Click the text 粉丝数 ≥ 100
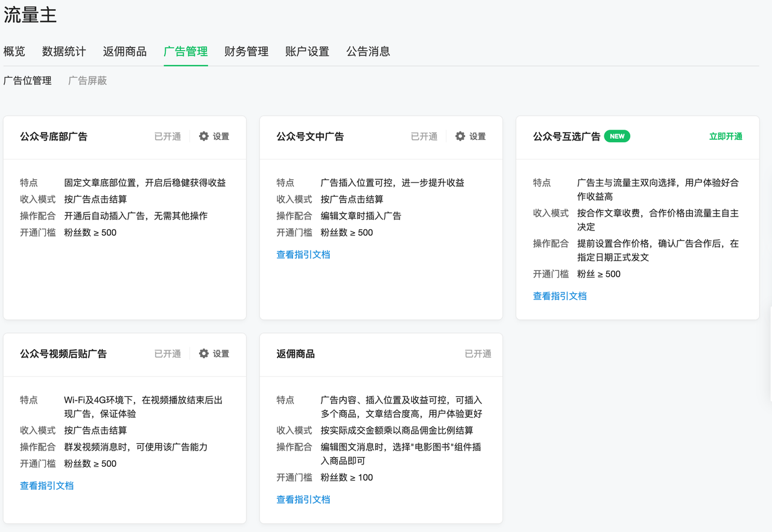The image size is (772, 532). click(x=347, y=478)
